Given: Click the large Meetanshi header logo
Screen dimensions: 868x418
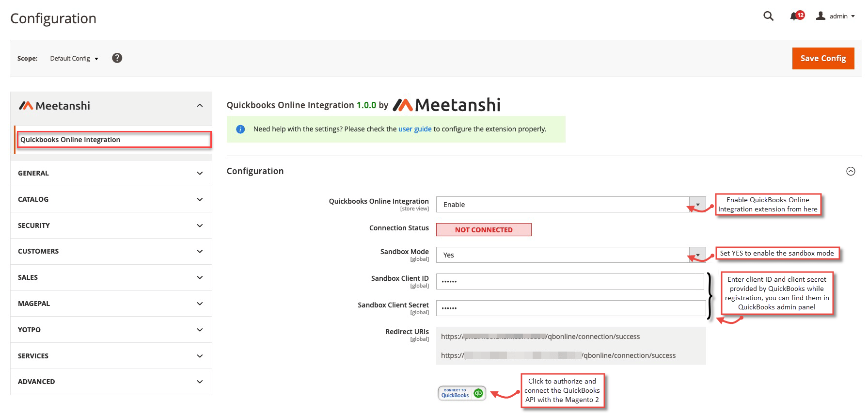Looking at the screenshot, I should click(x=446, y=105).
